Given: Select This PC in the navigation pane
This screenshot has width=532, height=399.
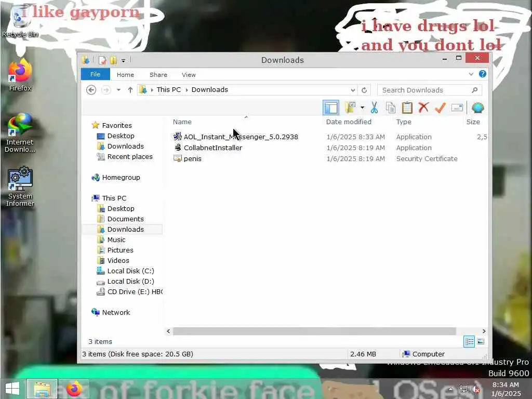Looking at the screenshot, I should 114,198.
